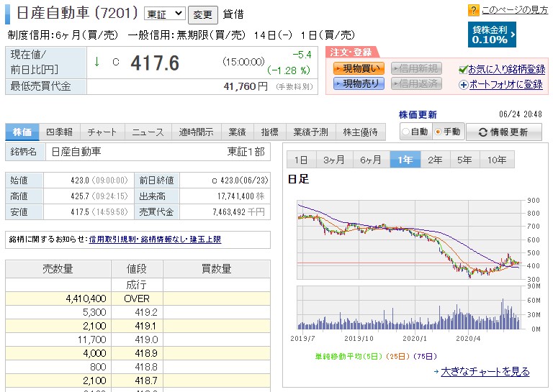This screenshot has width=553, height=392.
Task: Click the 418.8 price row
Action: (x=138, y=367)
